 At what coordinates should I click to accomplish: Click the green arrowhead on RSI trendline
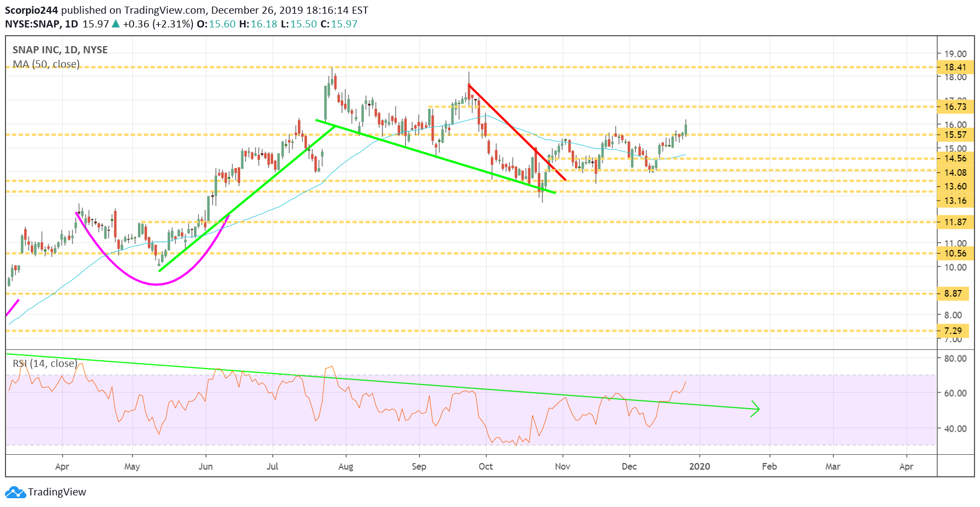pos(755,409)
